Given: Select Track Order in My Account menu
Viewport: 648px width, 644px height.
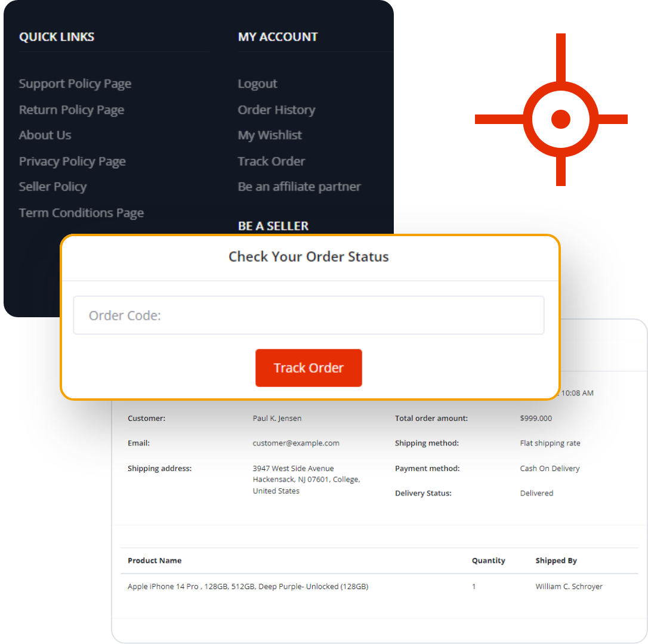Looking at the screenshot, I should coord(271,161).
